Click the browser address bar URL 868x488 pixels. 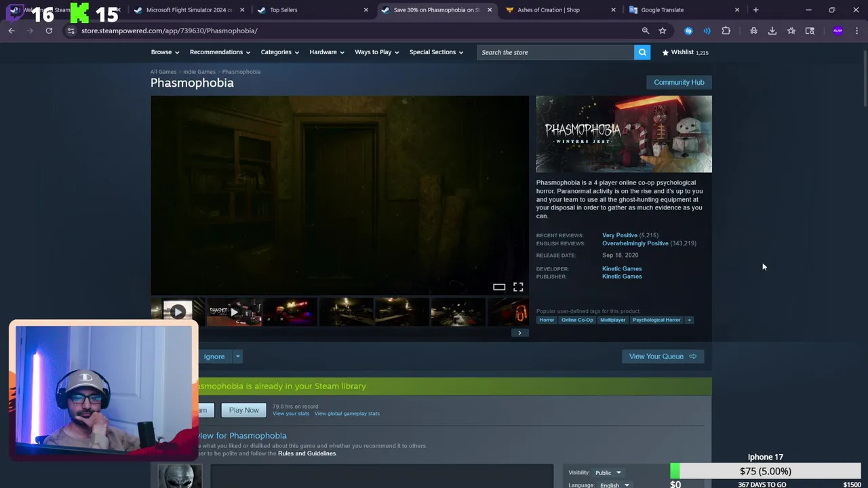pyautogui.click(x=170, y=30)
